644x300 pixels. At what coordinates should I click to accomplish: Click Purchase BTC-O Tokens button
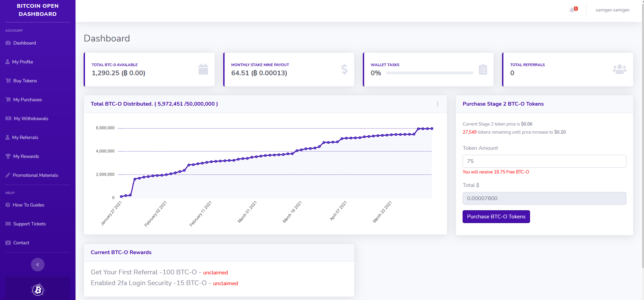[496, 217]
